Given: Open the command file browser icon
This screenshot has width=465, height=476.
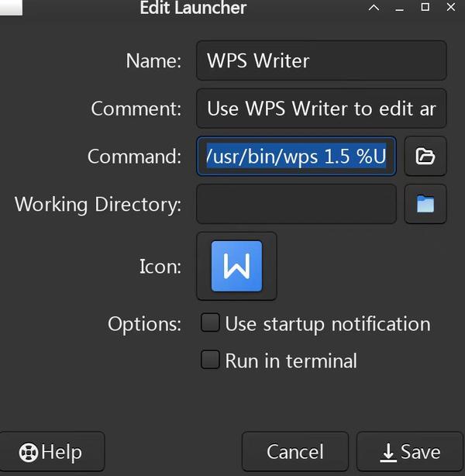Looking at the screenshot, I should pos(425,157).
